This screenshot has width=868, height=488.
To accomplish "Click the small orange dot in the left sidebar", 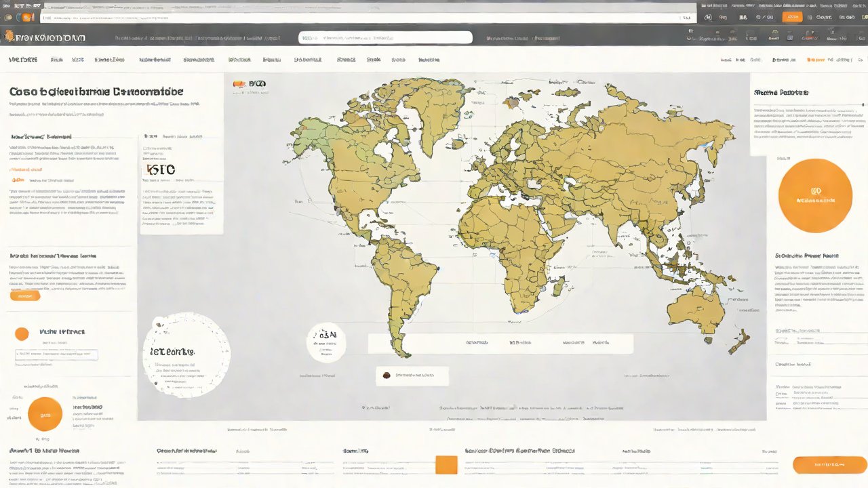I will [x=22, y=333].
